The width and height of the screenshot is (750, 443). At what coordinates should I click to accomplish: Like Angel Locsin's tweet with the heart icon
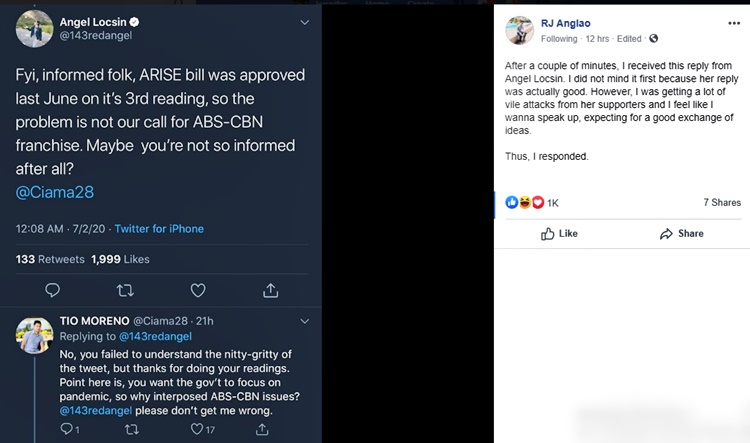[198, 290]
